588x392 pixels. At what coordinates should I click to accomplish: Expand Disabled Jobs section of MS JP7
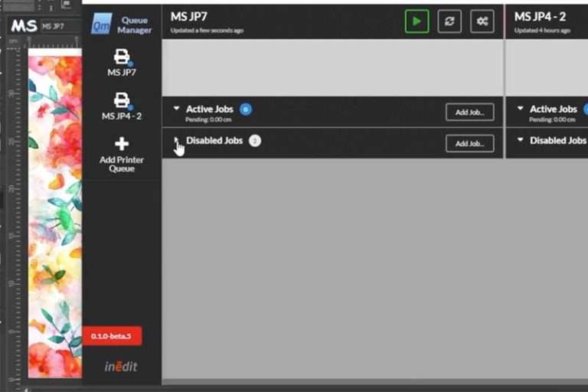coord(176,141)
